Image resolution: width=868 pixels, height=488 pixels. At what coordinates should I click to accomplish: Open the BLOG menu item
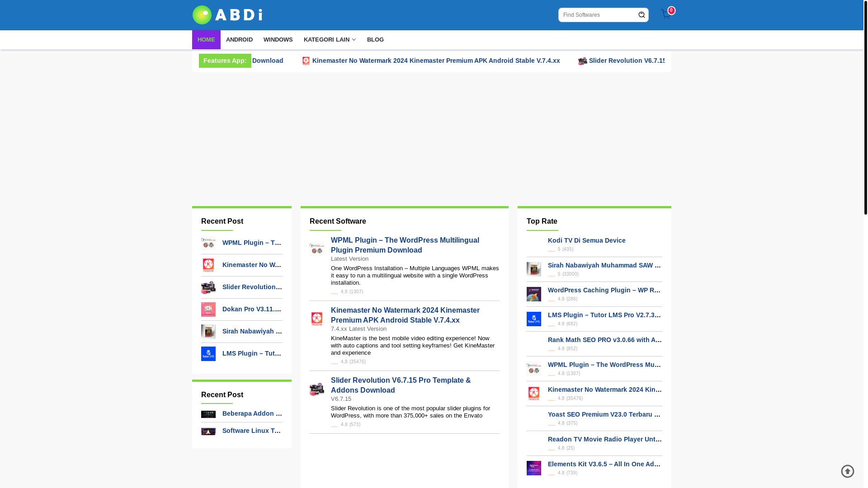[375, 40]
